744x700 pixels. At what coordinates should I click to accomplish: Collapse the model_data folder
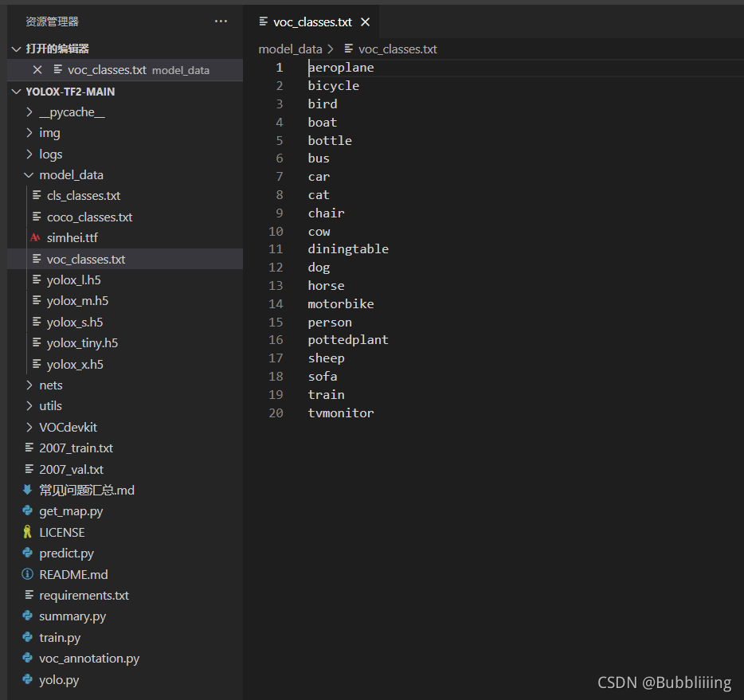[29, 175]
